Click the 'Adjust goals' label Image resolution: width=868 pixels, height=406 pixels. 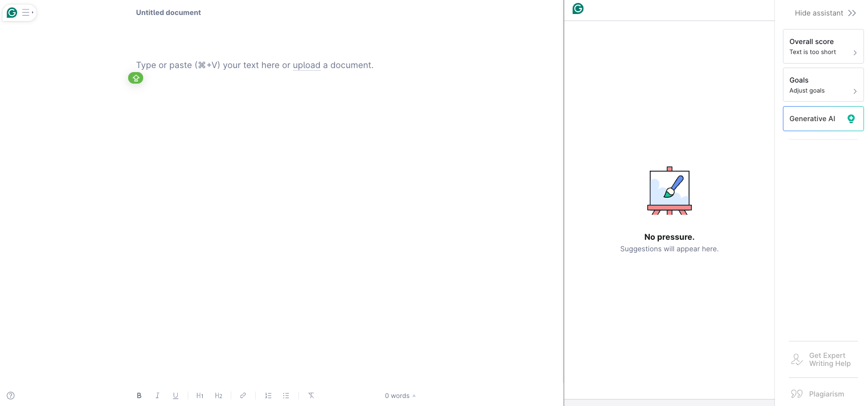(807, 91)
